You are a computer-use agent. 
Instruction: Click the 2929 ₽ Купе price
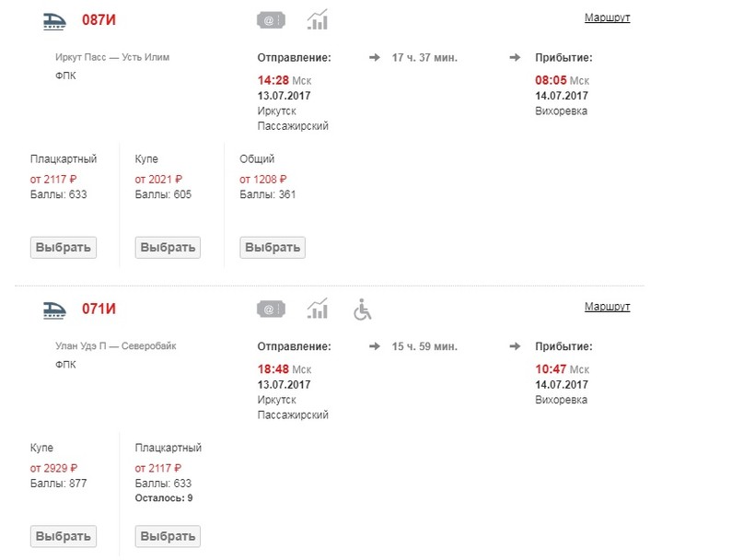[53, 468]
